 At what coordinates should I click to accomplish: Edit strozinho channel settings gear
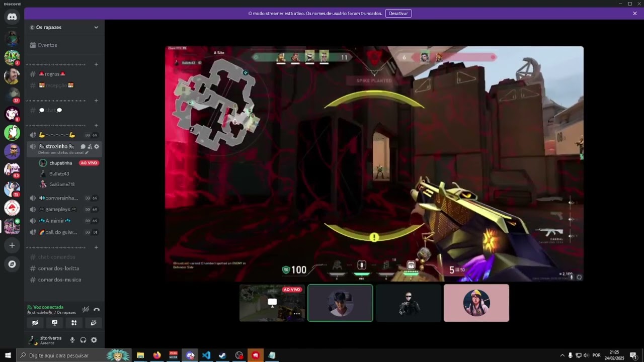(x=97, y=146)
